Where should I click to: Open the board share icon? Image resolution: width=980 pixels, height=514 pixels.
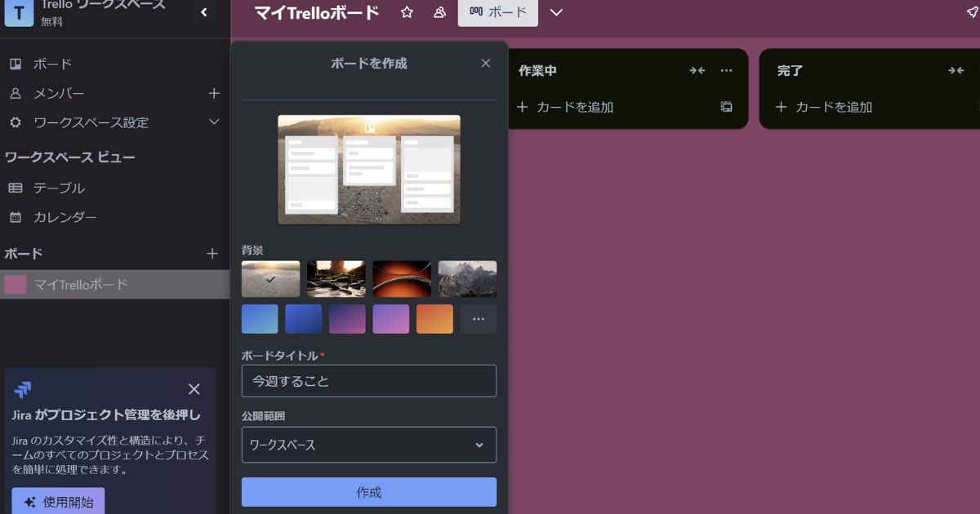point(439,12)
